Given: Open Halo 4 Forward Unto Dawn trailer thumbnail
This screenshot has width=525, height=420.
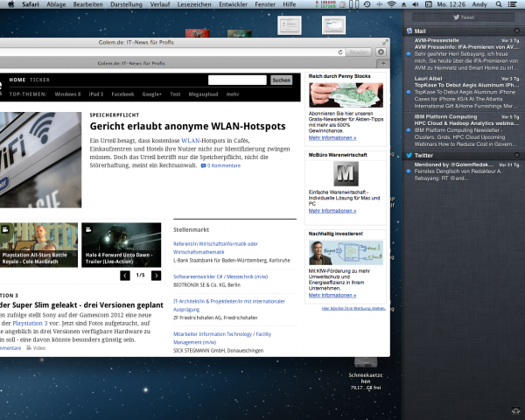Looking at the screenshot, I should pos(121,245).
